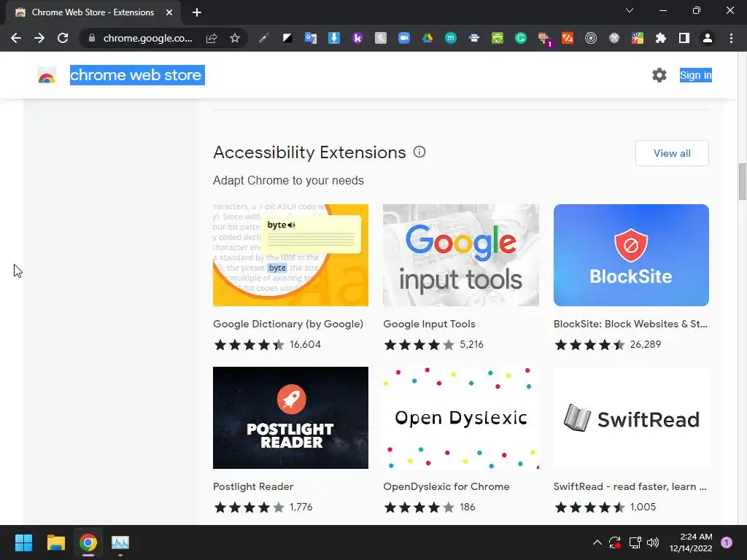Click the pen-shaped extension icon

pyautogui.click(x=264, y=38)
